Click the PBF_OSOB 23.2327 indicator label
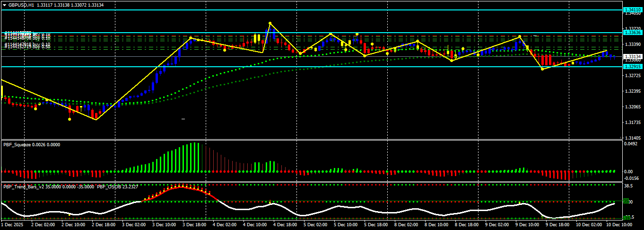This screenshot has width=644, height=230. click(118, 186)
